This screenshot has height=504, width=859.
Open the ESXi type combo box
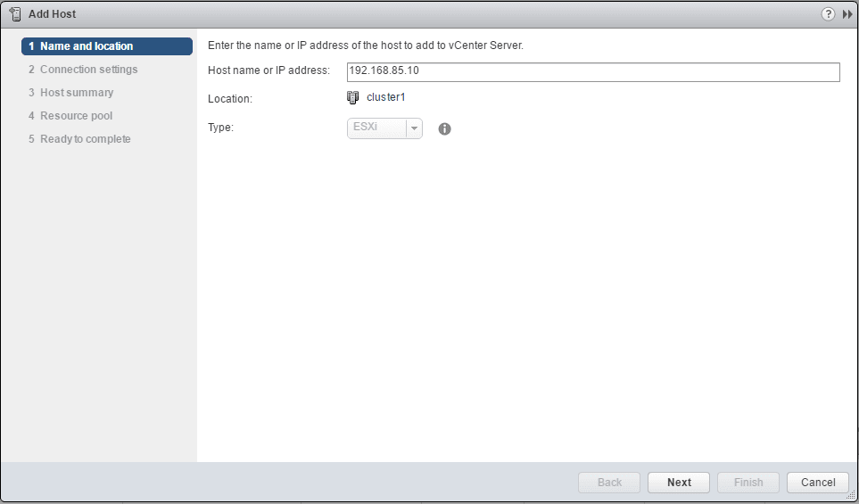pyautogui.click(x=376, y=128)
